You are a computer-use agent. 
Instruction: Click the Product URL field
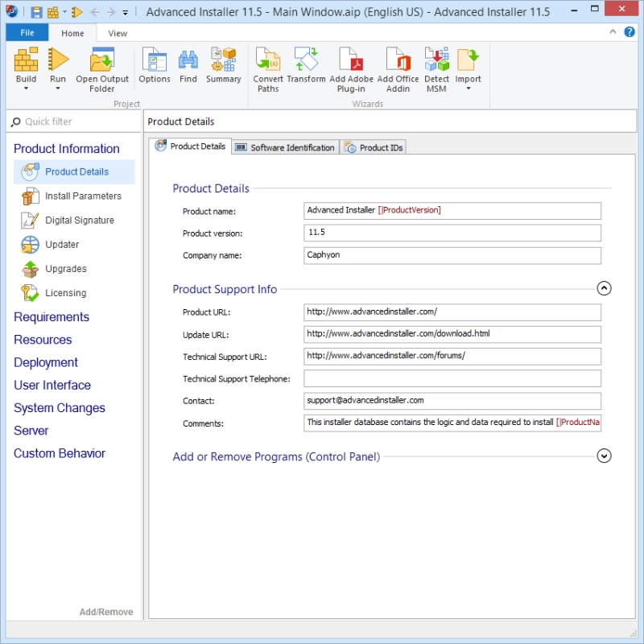click(x=452, y=312)
